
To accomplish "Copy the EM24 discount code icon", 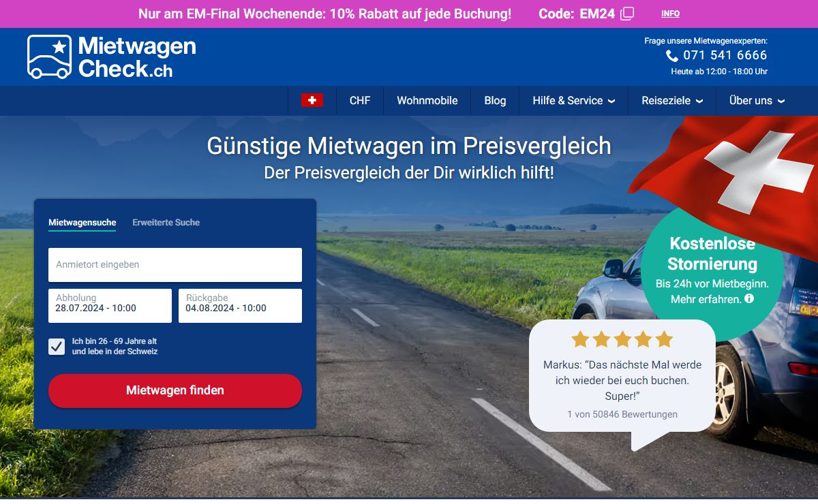I will [627, 14].
